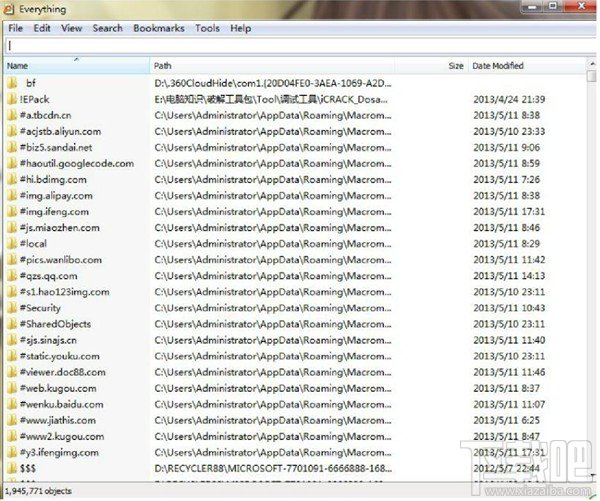
Task: Click the folder icon beside #local
Action: tap(12, 243)
